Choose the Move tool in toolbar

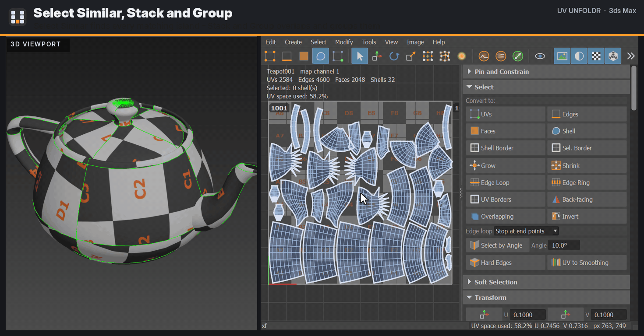pyautogui.click(x=377, y=56)
